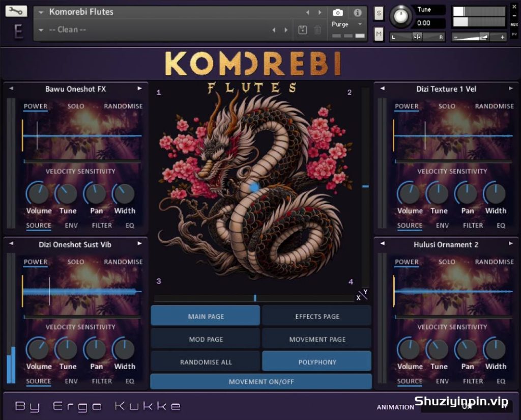This screenshot has width=521, height=420.
Task: Load previous sample for Hulusi Ornament 2
Action: (383, 243)
